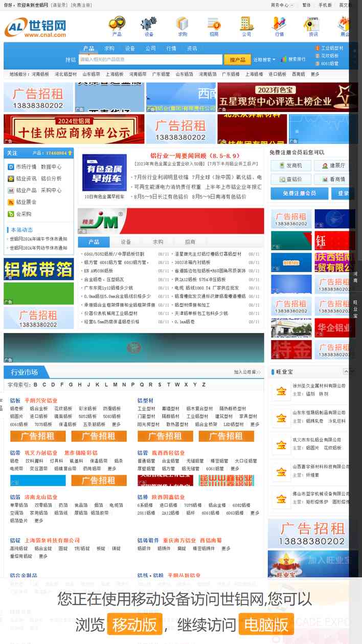Open 有色金属早班车 thumbnail
Screen dimensions: 362x644
pyautogui.click(x=104, y=172)
